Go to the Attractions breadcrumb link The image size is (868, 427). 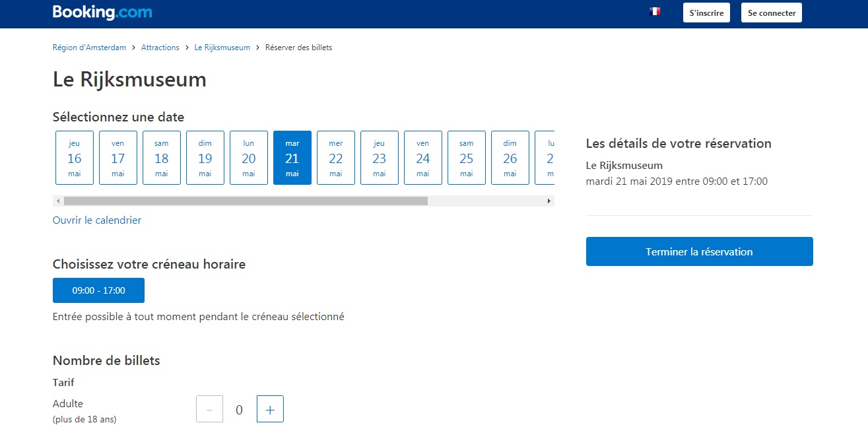160,48
